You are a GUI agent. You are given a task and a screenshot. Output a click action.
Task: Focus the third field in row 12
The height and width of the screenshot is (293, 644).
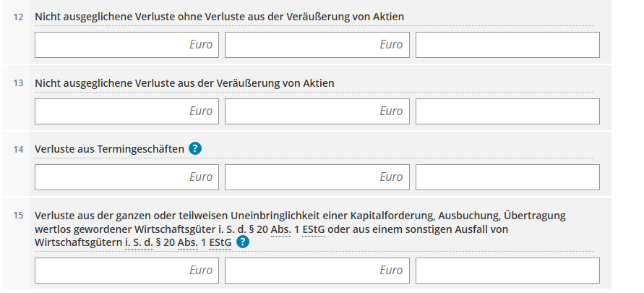pos(507,45)
